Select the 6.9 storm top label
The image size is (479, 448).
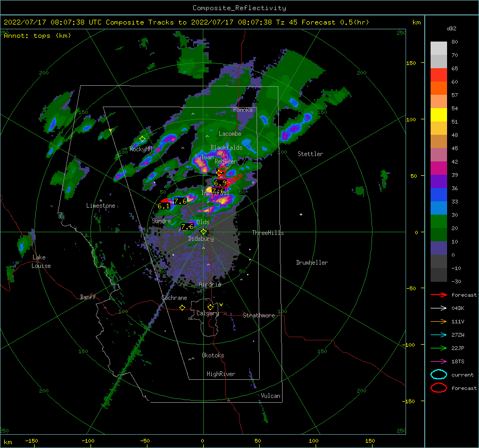pyautogui.click(x=220, y=183)
